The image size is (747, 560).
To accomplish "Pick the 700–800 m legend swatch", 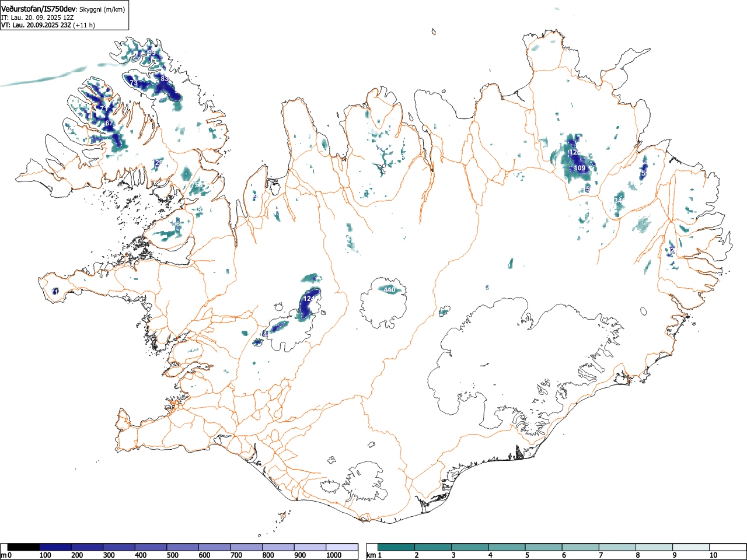I will pyautogui.click(x=246, y=547).
